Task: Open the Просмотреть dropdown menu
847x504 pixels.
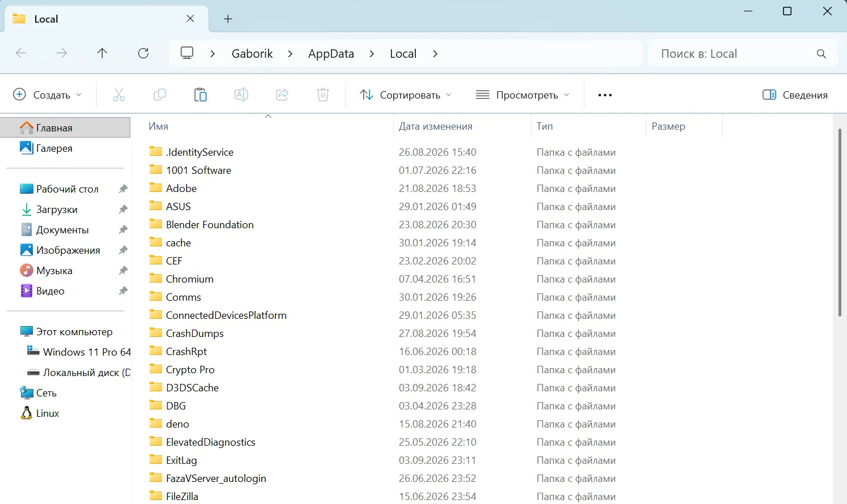Action: (x=522, y=95)
